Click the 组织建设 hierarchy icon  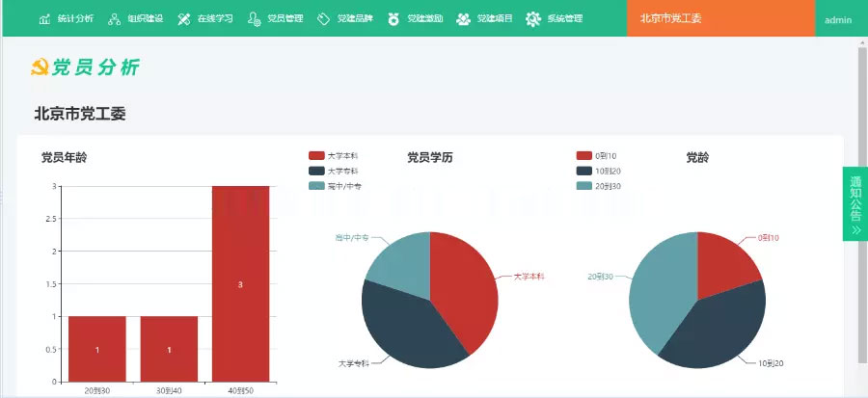pyautogui.click(x=114, y=19)
